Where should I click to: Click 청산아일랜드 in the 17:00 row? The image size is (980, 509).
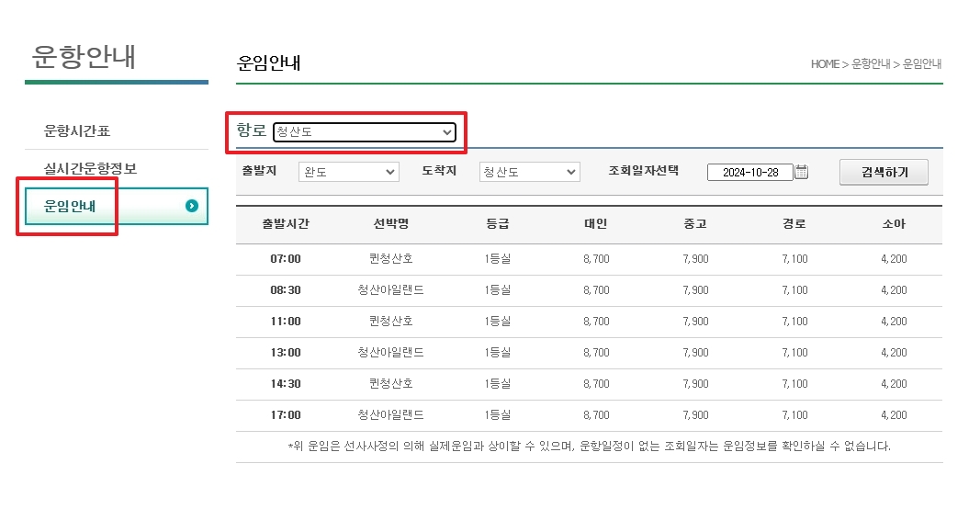pyautogui.click(x=390, y=415)
